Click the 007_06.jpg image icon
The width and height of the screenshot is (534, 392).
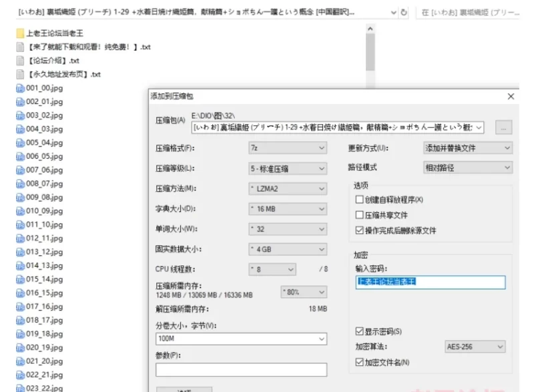(20, 170)
